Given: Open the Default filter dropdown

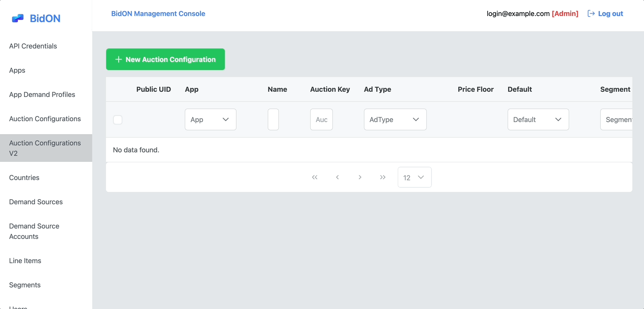Looking at the screenshot, I should coord(538,119).
